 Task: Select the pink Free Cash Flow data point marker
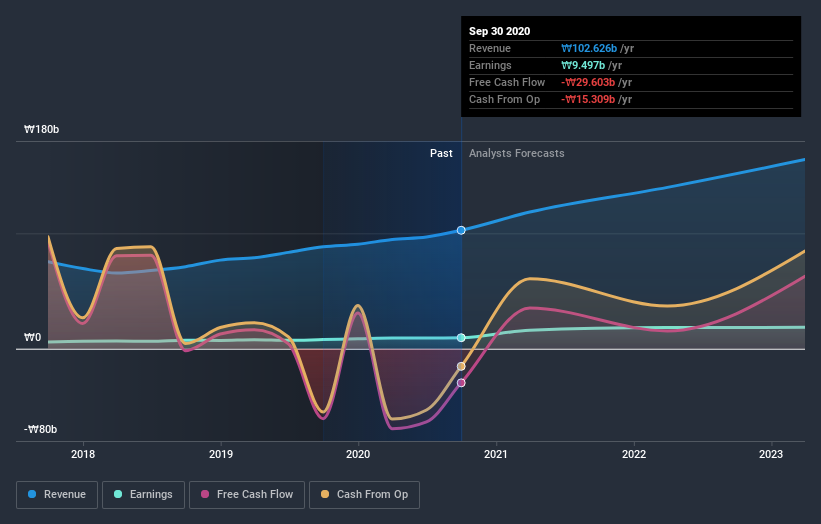coord(461,383)
